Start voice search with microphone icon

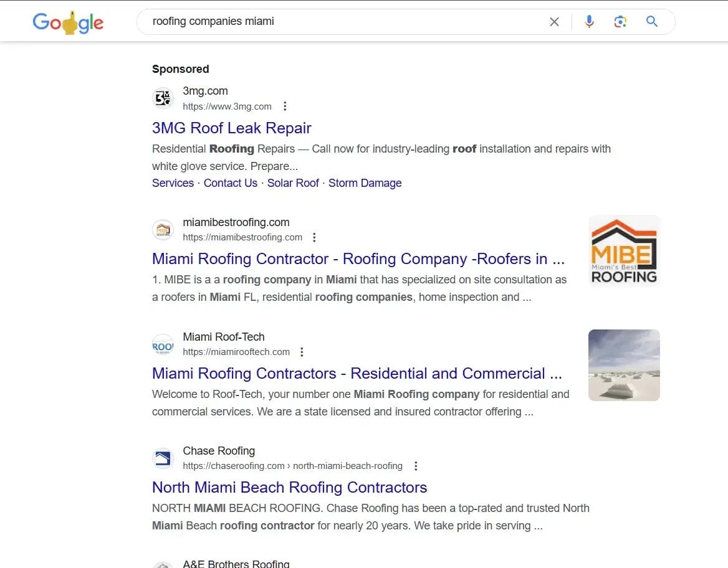(x=589, y=22)
